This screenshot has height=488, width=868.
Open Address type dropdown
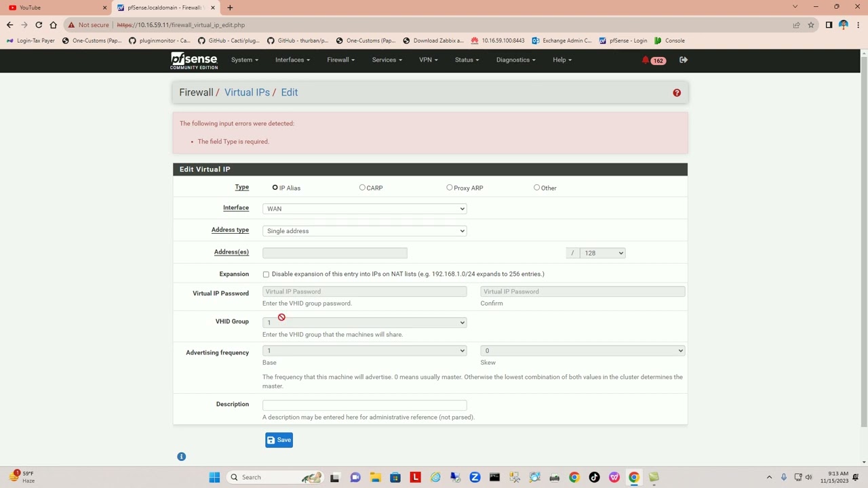[364, 231]
